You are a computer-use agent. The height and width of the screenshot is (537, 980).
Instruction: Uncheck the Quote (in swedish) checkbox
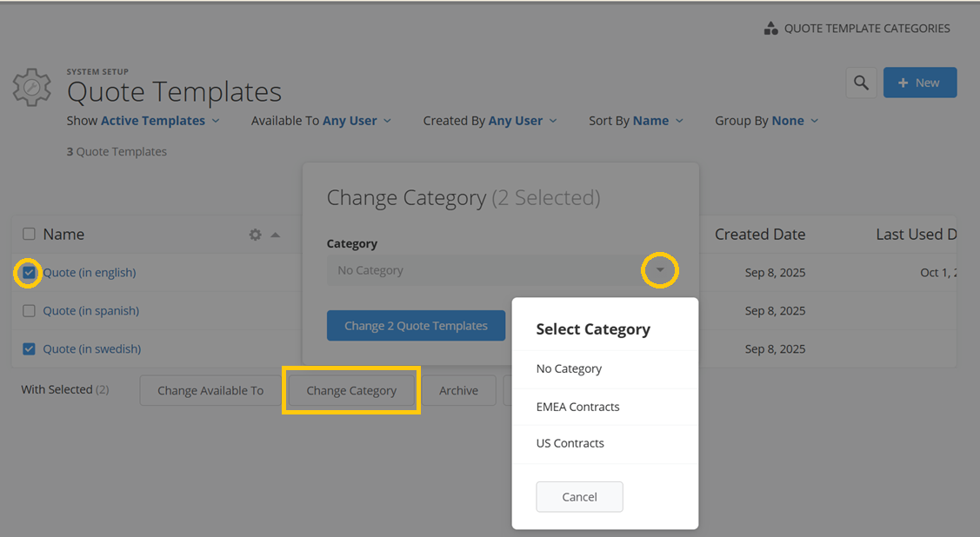29,349
